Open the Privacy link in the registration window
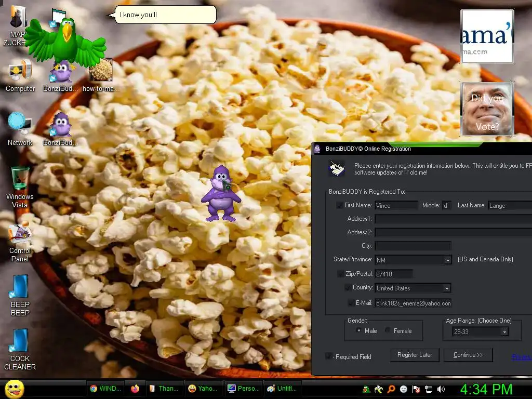The image size is (532, 399). pos(522,357)
